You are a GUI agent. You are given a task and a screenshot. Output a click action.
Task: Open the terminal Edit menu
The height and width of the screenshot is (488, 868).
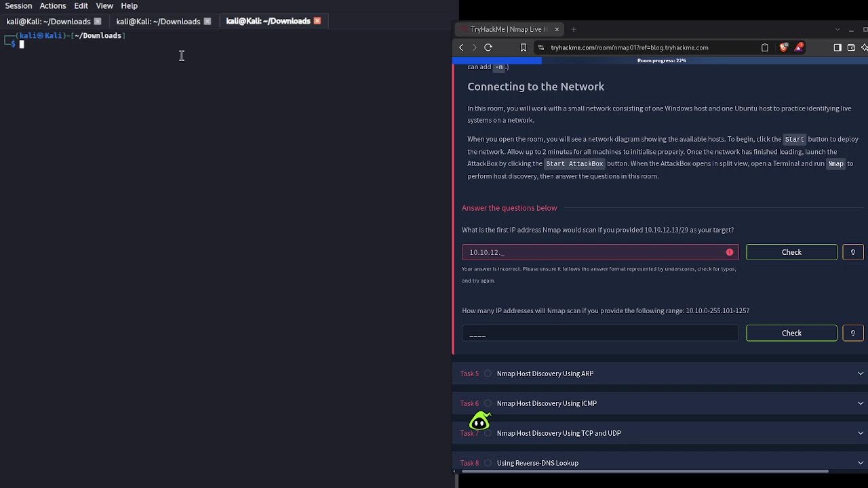tap(81, 5)
